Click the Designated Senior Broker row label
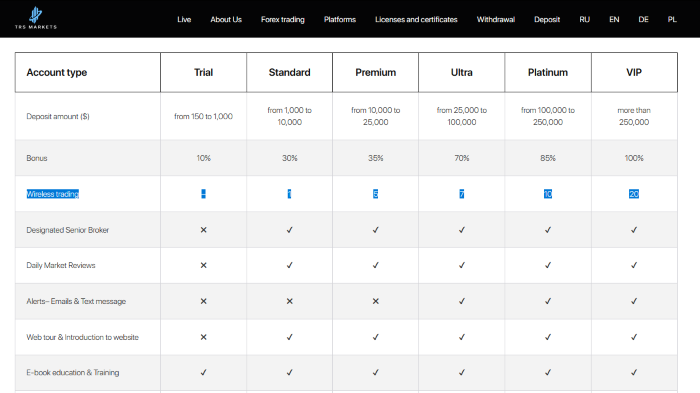The height and width of the screenshot is (393, 700). (x=67, y=230)
